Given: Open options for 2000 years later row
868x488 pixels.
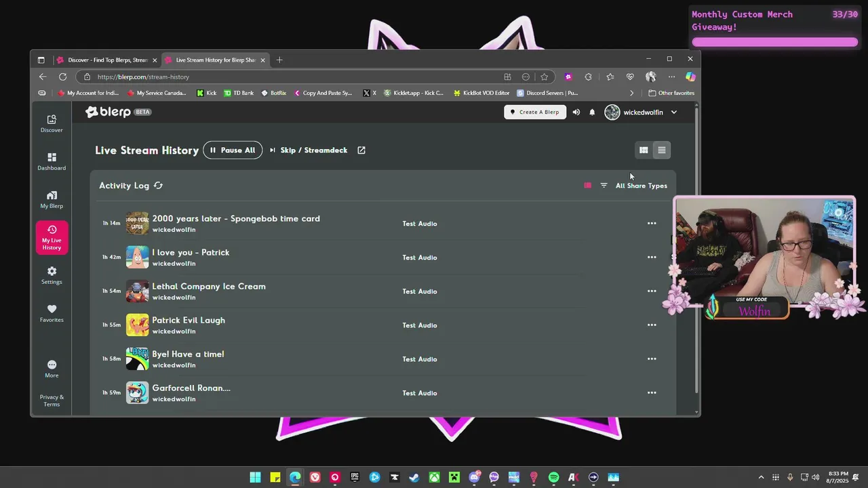Looking at the screenshot, I should (652, 224).
